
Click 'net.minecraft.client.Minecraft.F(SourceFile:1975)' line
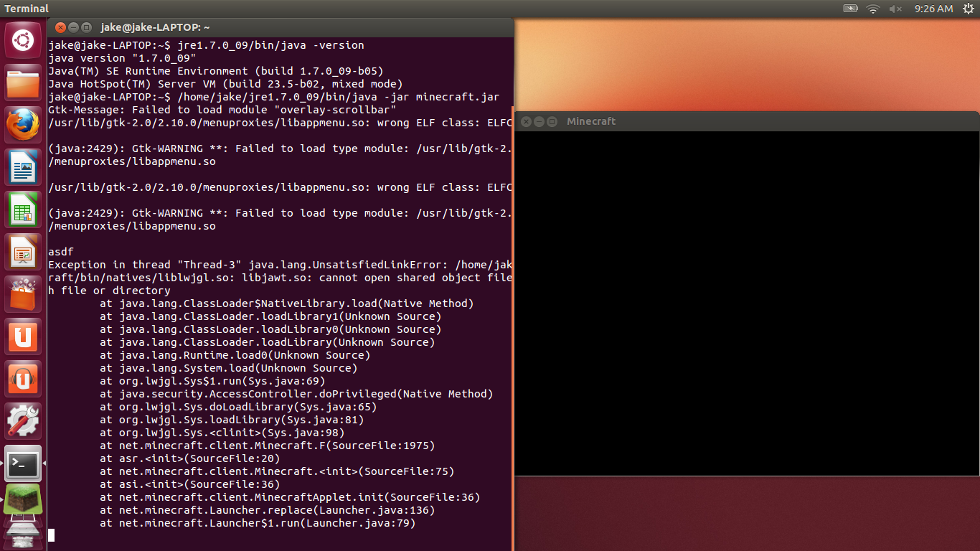click(268, 446)
